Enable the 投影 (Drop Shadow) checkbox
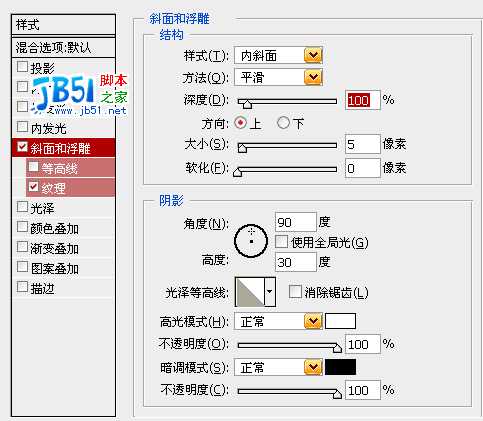 tap(22, 67)
